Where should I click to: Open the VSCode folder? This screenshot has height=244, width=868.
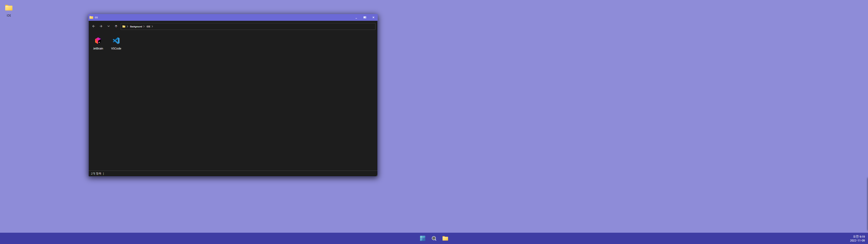point(116,41)
